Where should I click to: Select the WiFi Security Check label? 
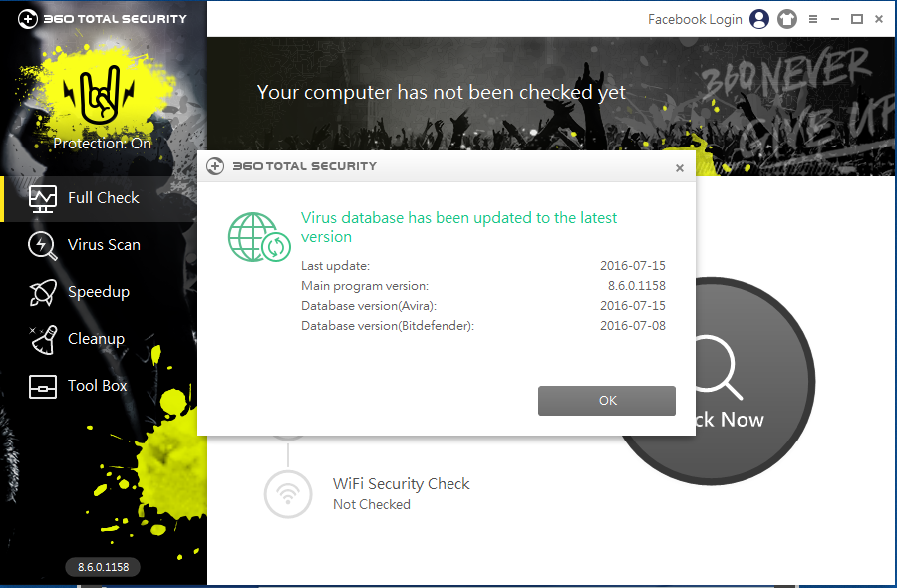pos(401,484)
